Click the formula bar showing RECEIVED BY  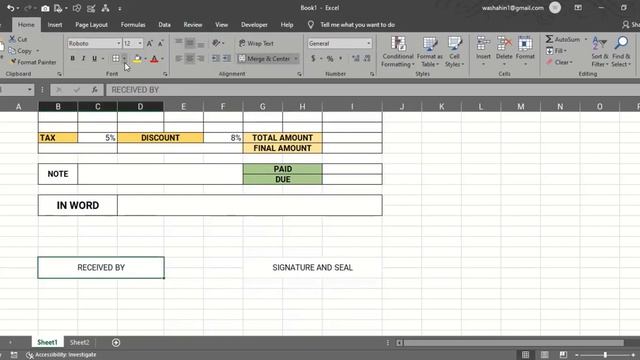pos(373,90)
